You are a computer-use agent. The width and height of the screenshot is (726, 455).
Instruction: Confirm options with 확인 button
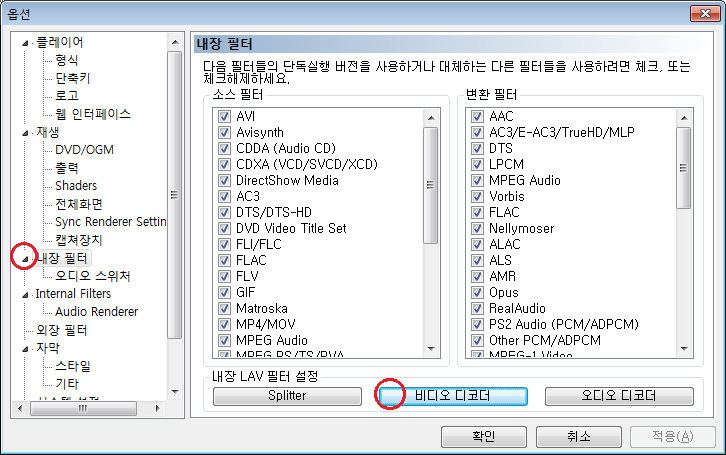pyautogui.click(x=484, y=436)
